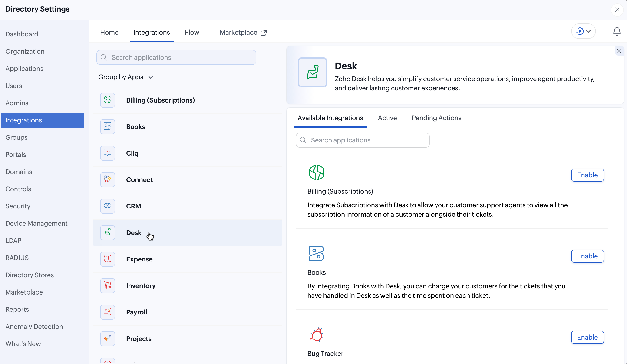Image resolution: width=627 pixels, height=364 pixels.
Task: Select the Cliq chat icon
Action: (108, 153)
